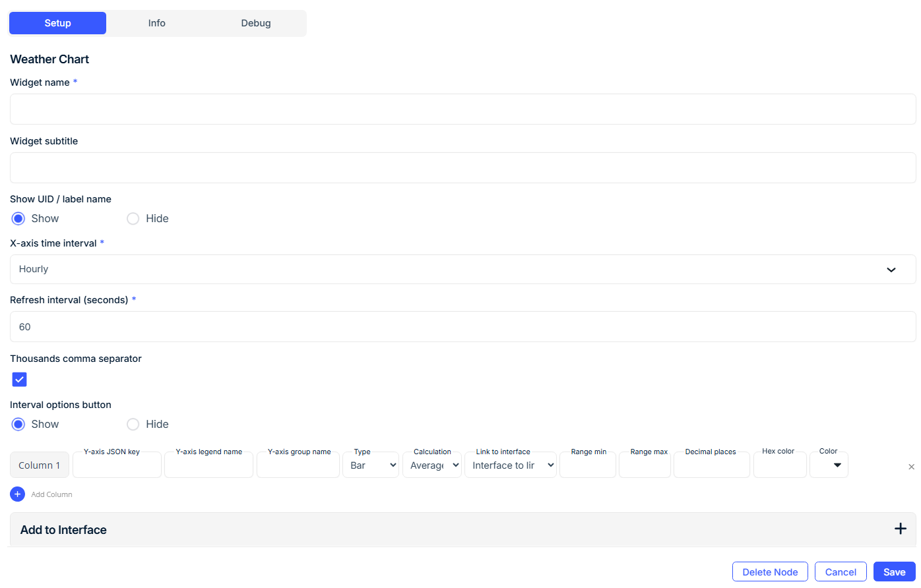
Task: Open the X-axis time interval dropdown
Action: click(462, 269)
